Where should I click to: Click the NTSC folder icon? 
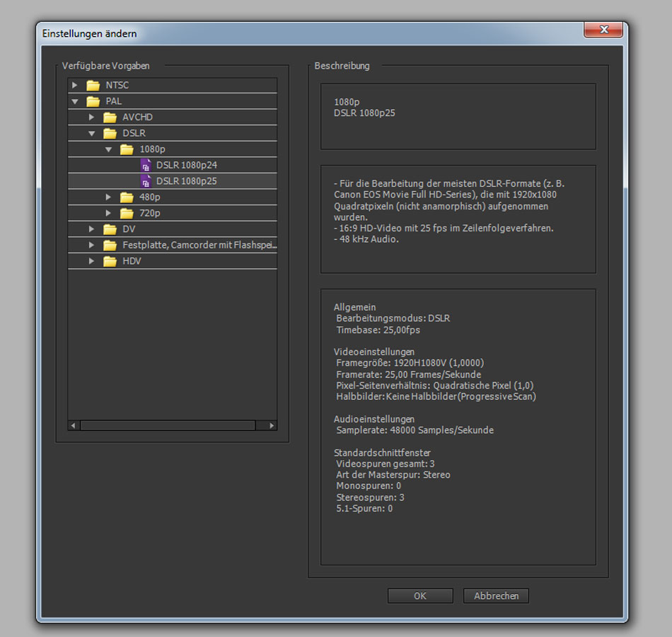pyautogui.click(x=93, y=85)
